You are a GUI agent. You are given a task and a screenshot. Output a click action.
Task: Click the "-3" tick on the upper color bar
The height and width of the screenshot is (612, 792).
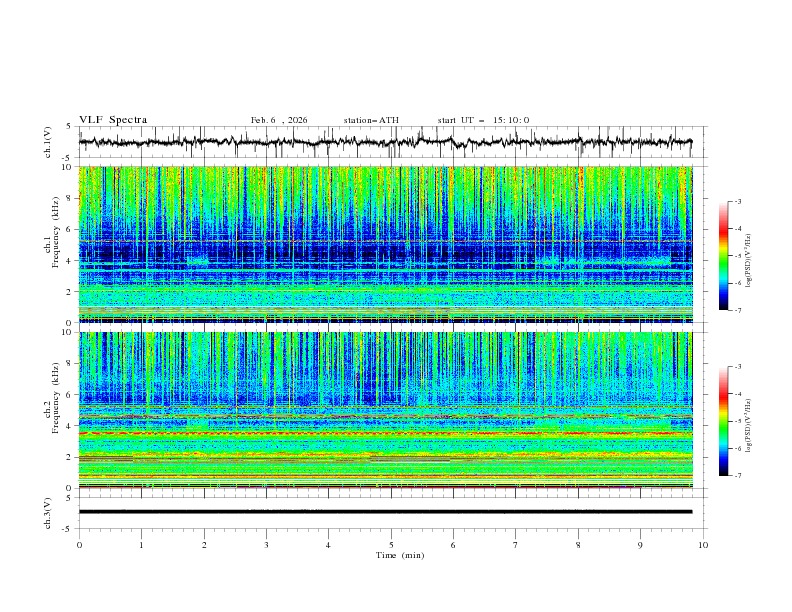click(x=737, y=201)
